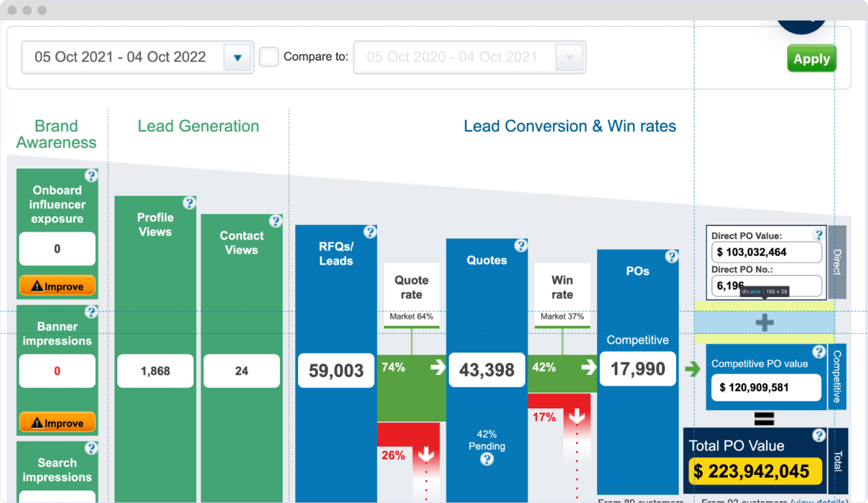Switch to the Direct side tab
868x503 pixels.
point(837,262)
